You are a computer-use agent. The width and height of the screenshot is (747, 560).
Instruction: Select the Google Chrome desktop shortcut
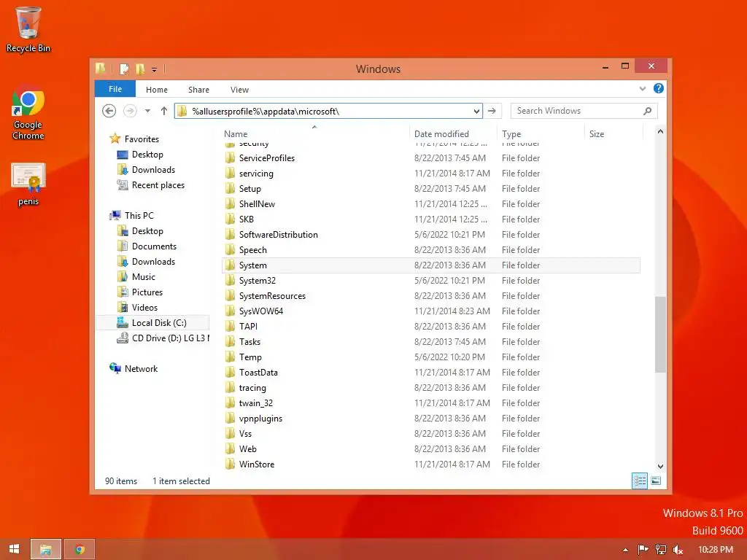coord(28,113)
